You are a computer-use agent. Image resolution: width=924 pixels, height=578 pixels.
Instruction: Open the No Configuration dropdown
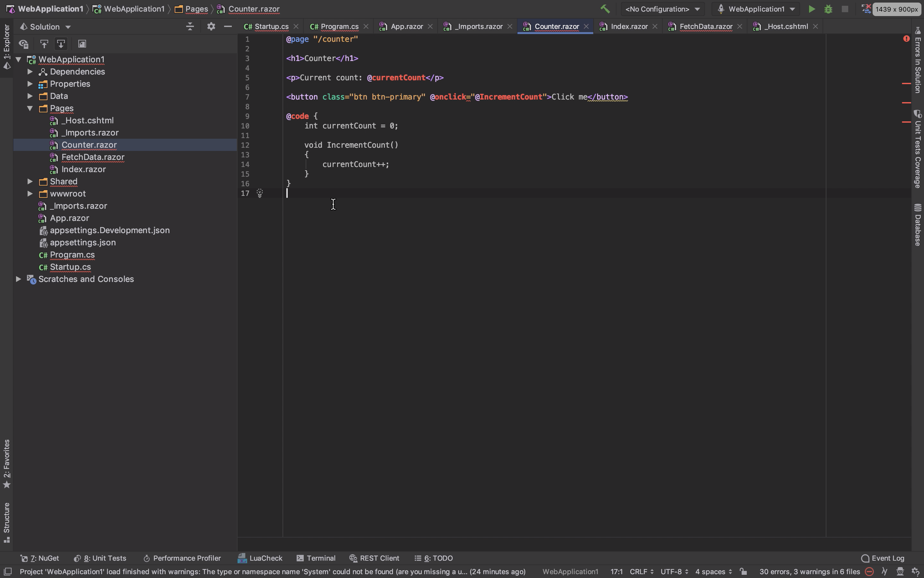point(662,9)
